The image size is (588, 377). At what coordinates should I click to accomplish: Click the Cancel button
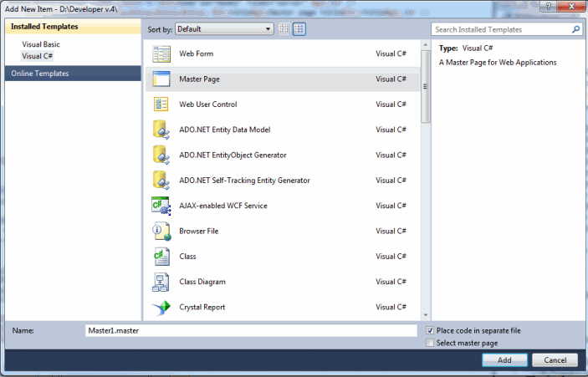(555, 360)
